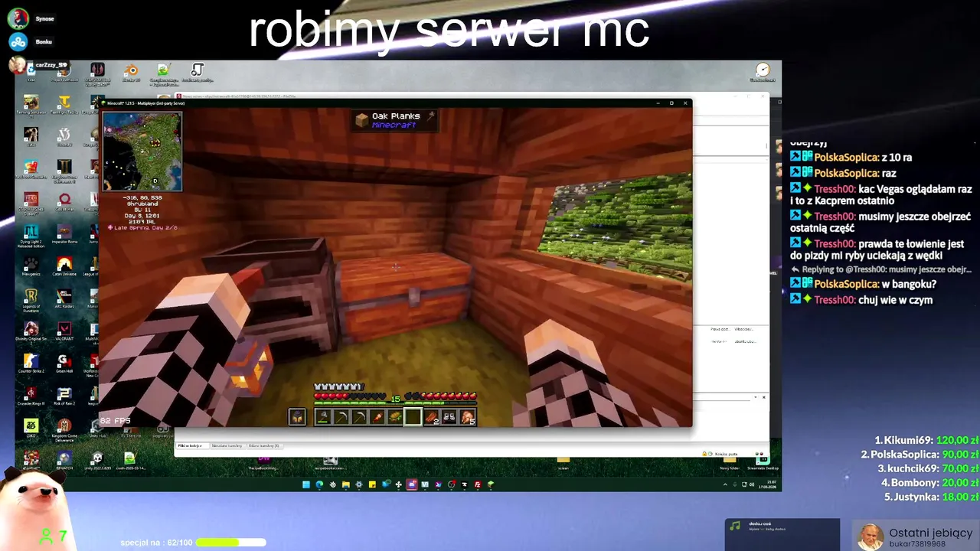This screenshot has width=980, height=551.
Task: Open the Crusader Kings III desktop shortcut
Action: [31, 396]
